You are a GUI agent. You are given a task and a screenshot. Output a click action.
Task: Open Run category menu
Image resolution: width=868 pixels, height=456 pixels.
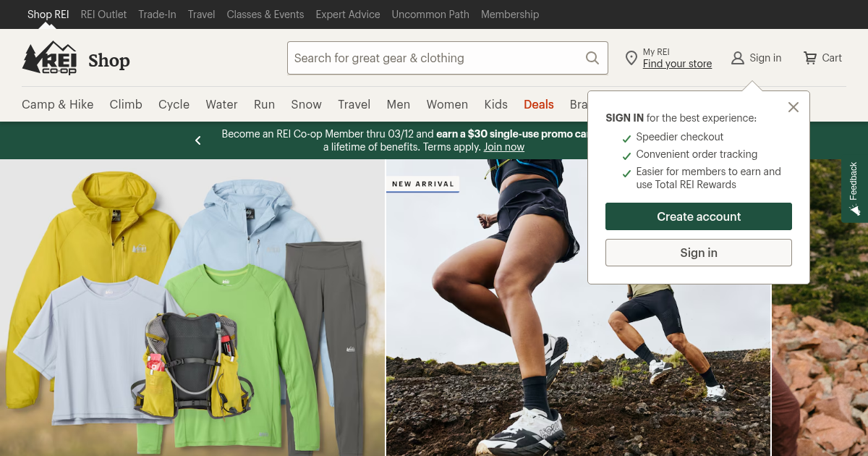pyautogui.click(x=264, y=104)
